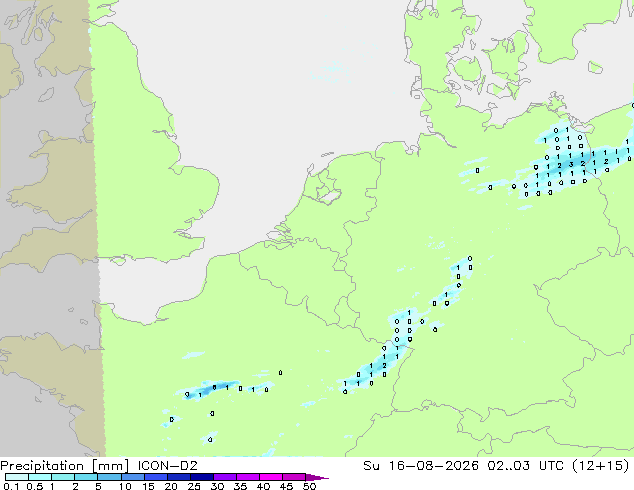Click the "50" legend scale label
Screen dimensions: 634x490
309,486
